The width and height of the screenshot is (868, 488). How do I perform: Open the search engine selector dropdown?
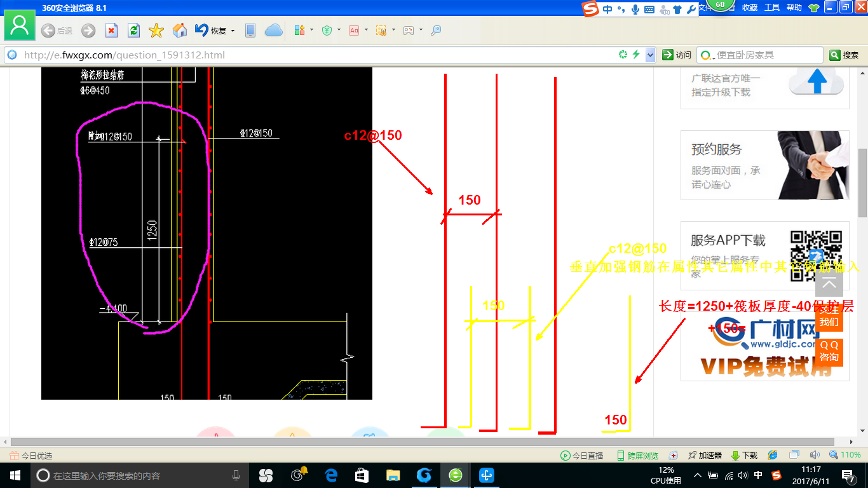point(708,55)
